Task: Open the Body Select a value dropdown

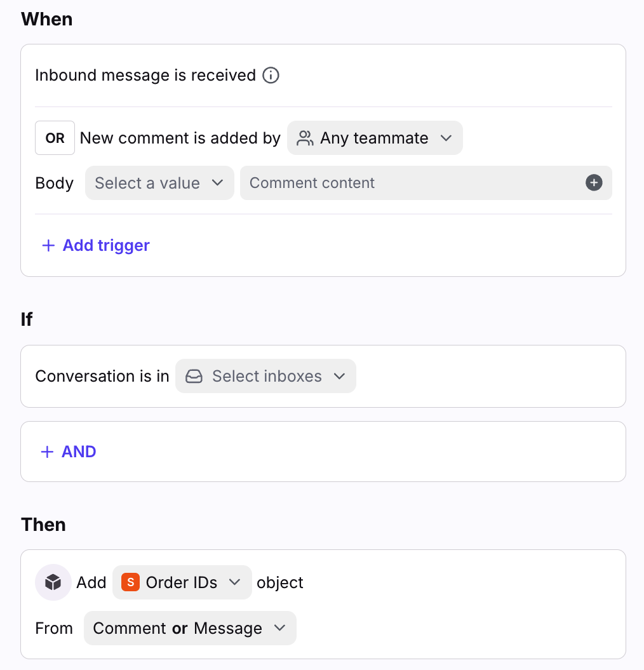Action: point(159,184)
